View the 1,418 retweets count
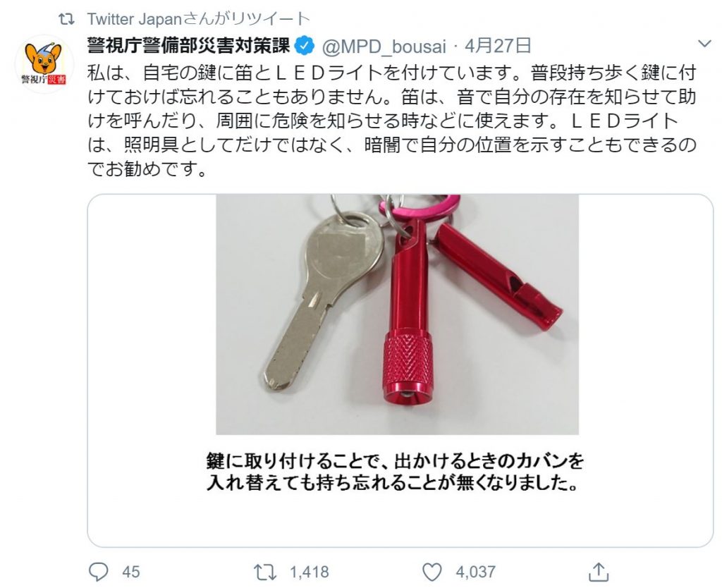This screenshot has height=588, width=722. coord(310,572)
